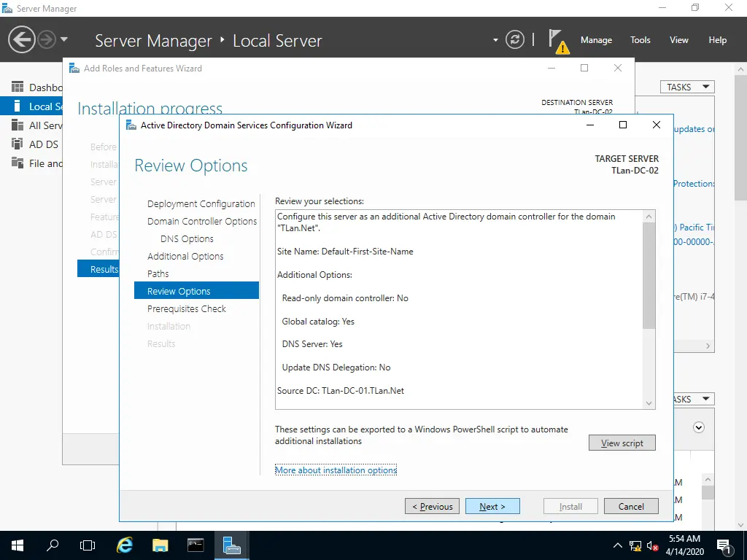Click the Server Manager title bar icon
Image resolution: width=747 pixels, height=560 pixels.
(x=7, y=8)
